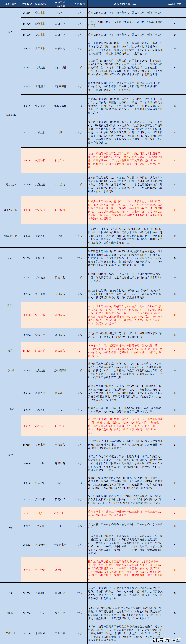Click stock name 龙韵股份
The image size is (186, 644).
[x=40, y=184]
